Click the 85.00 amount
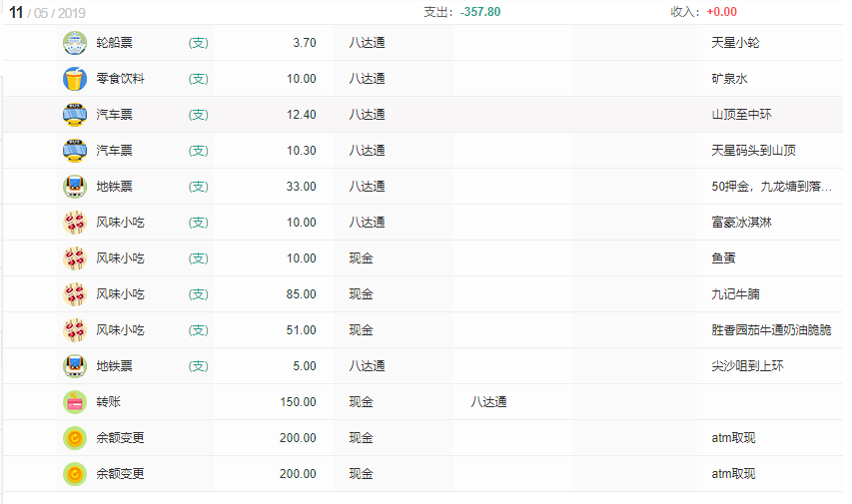Image resolution: width=852 pixels, height=504 pixels. (301, 293)
